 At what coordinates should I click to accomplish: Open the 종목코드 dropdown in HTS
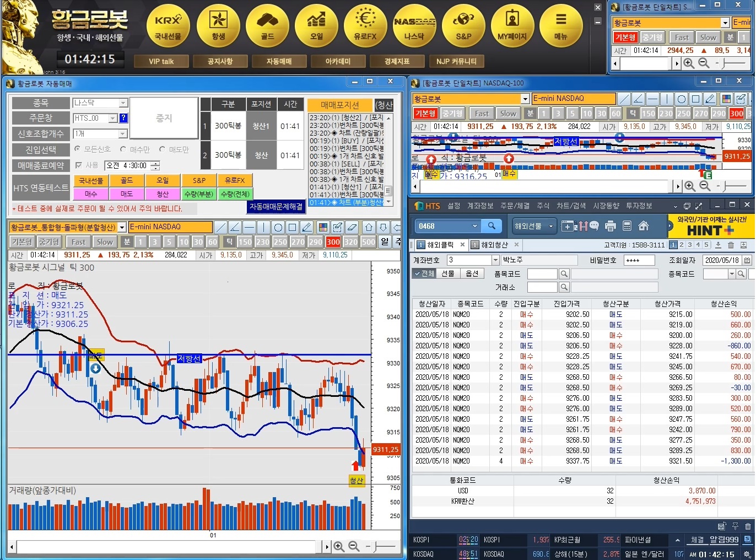[732, 273]
